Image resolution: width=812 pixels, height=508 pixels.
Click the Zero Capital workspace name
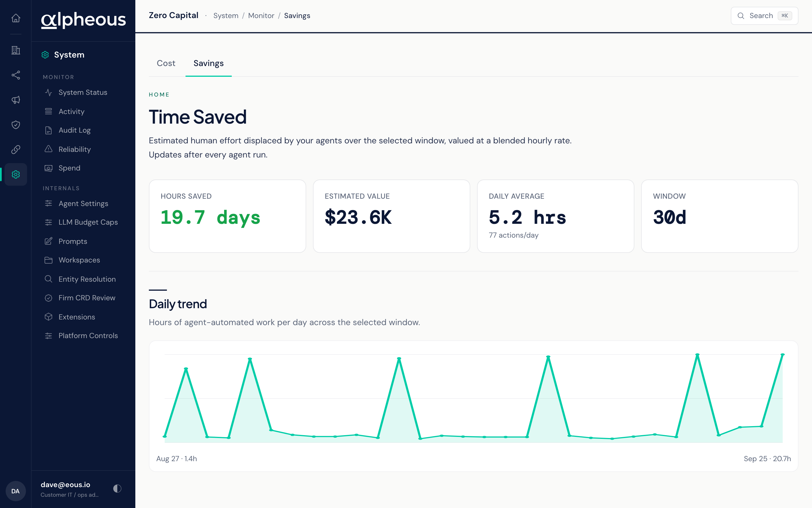click(x=173, y=16)
